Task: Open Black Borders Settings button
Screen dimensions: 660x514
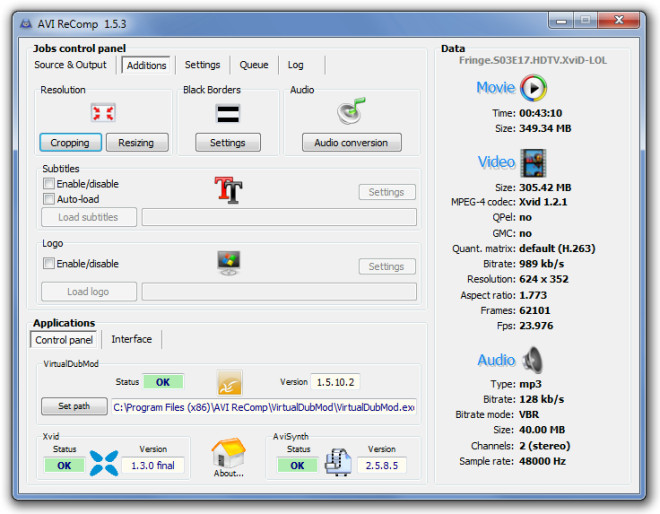Action: pyautogui.click(x=228, y=143)
